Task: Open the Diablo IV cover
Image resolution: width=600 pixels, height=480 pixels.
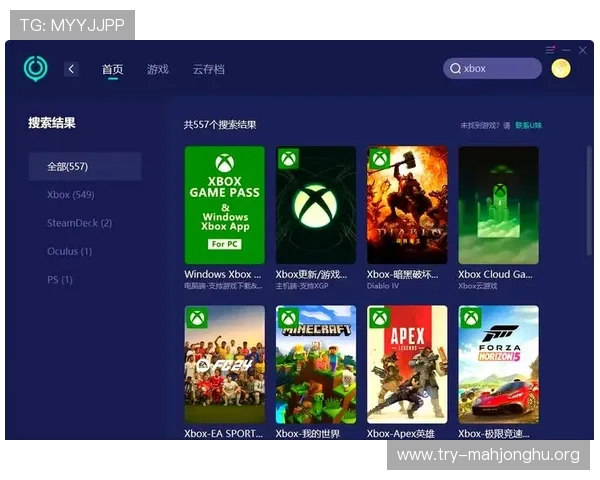Action: click(x=407, y=205)
